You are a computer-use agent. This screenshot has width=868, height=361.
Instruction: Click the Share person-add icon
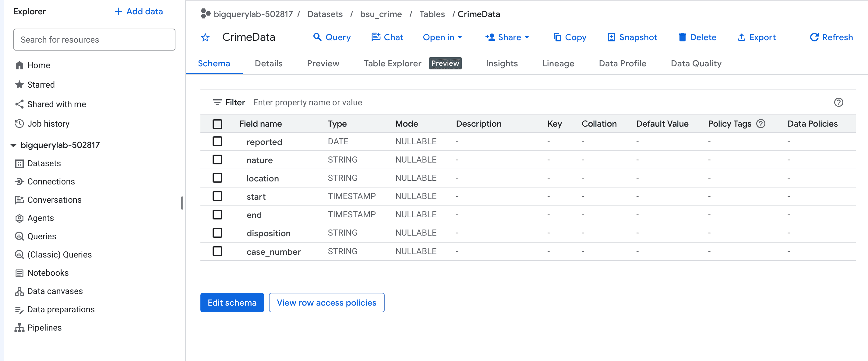coord(490,37)
